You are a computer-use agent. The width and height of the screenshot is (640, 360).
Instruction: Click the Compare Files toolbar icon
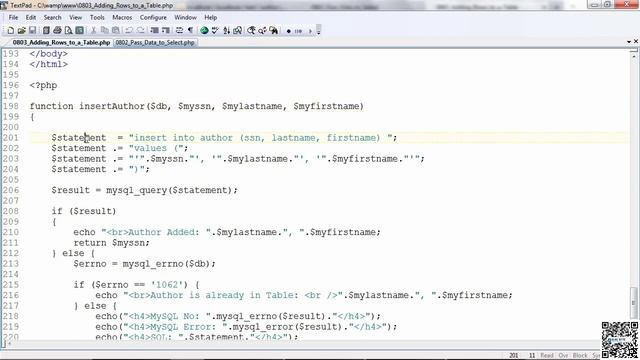(x=238, y=31)
